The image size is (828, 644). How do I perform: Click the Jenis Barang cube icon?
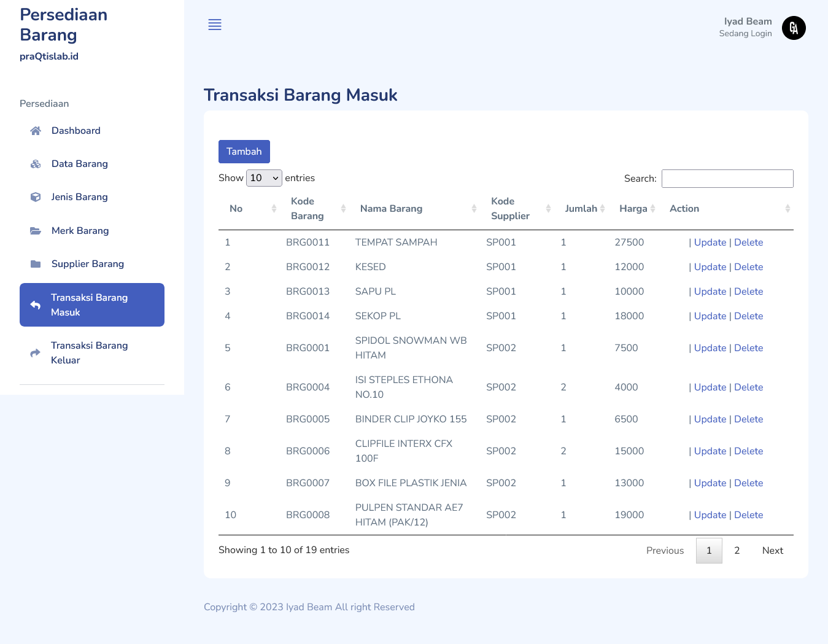click(x=36, y=197)
